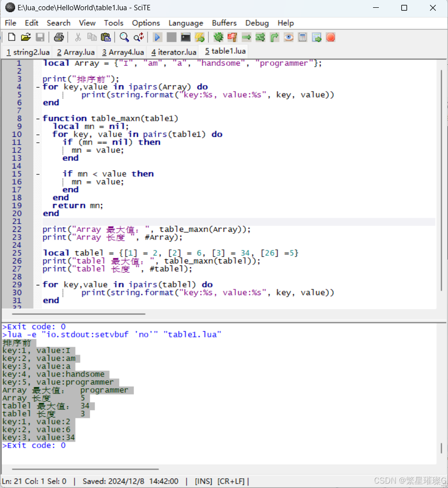Click the green step arrow icon

(x=246, y=38)
